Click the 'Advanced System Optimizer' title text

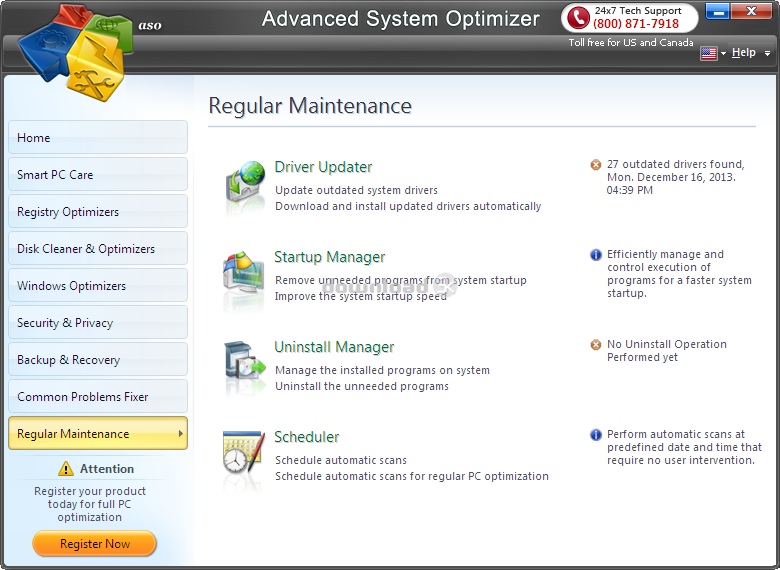tap(400, 18)
